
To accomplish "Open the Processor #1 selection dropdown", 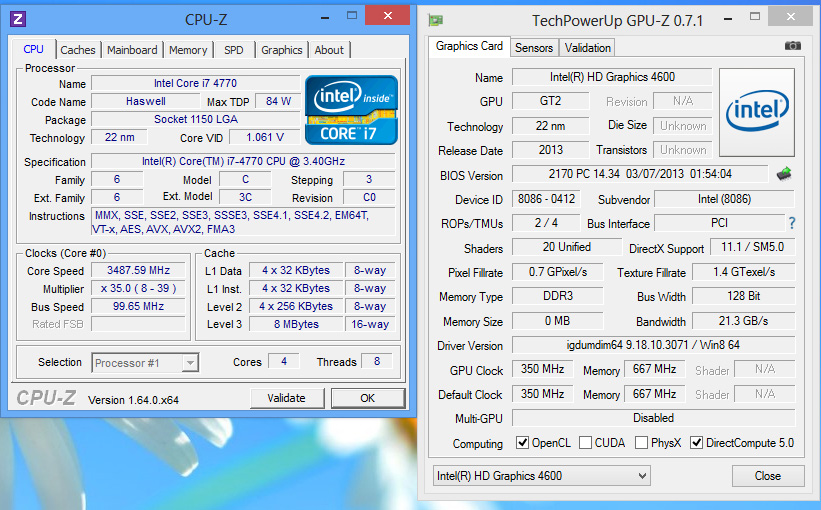I will click(145, 363).
